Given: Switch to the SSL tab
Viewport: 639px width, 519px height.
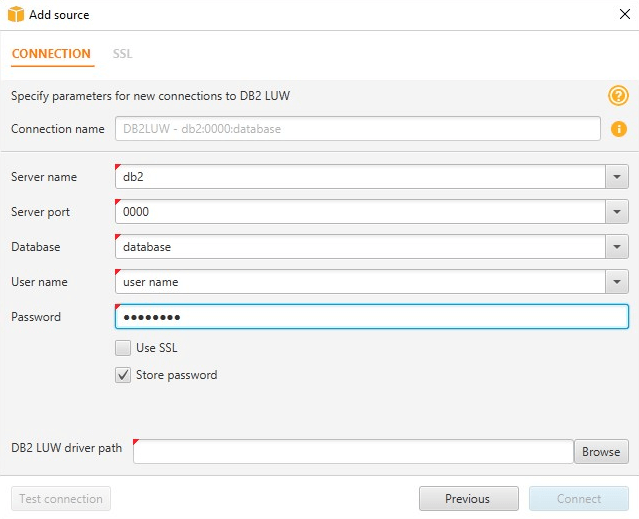Looking at the screenshot, I should [x=122, y=54].
